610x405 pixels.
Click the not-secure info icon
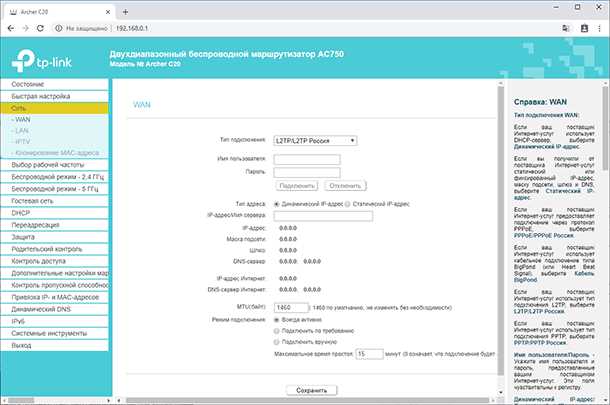click(x=58, y=28)
